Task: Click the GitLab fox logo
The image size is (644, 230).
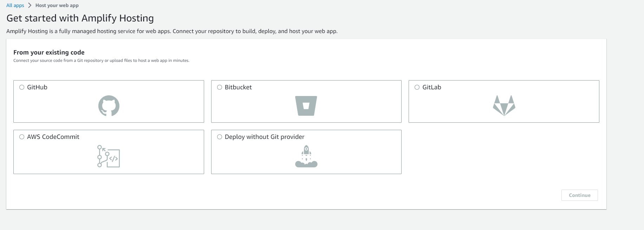Action: pyautogui.click(x=504, y=106)
